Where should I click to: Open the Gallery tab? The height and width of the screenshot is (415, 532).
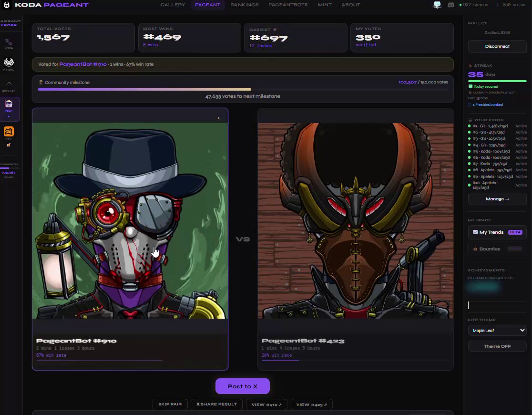point(173,5)
